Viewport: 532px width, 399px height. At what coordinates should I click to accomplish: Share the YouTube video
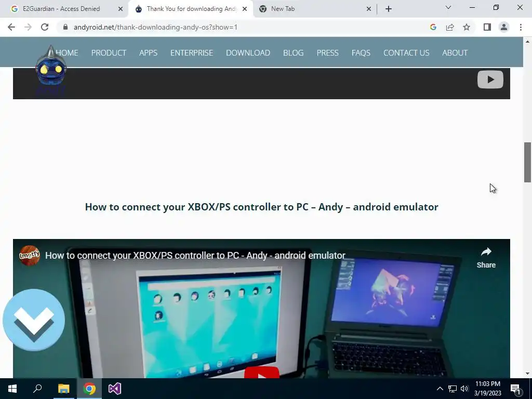[486, 258]
